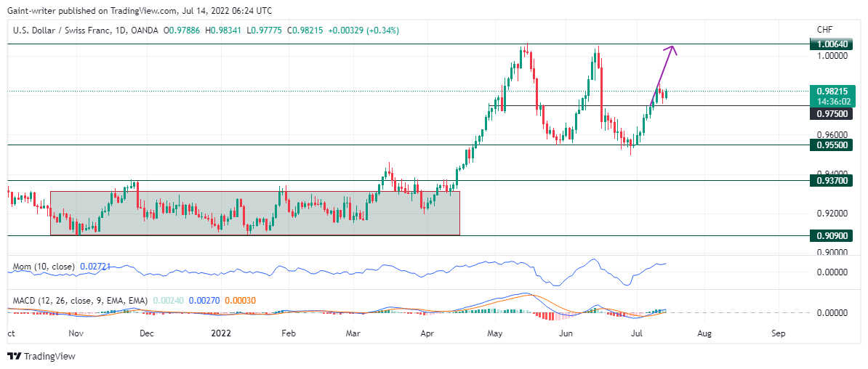
Task: Click Jun on the time axis
Action: coord(565,333)
